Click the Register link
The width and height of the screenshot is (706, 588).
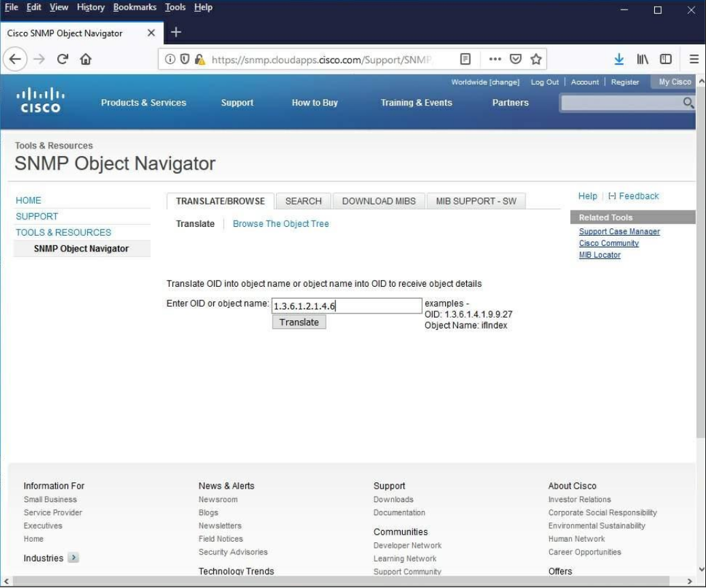[x=625, y=82]
